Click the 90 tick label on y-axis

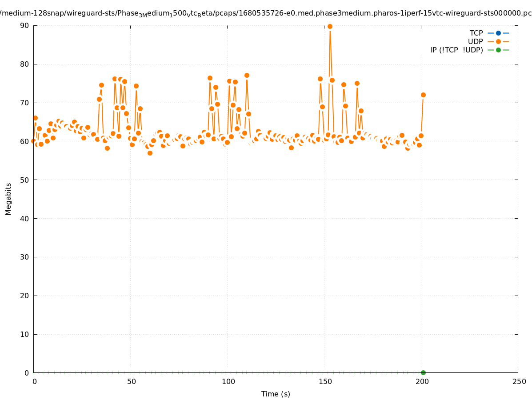pos(24,25)
